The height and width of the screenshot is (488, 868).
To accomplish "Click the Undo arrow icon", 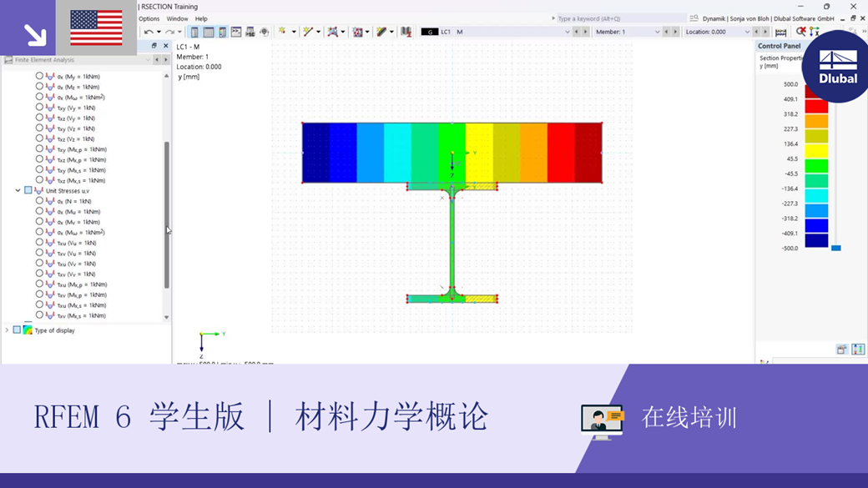I will (x=149, y=32).
